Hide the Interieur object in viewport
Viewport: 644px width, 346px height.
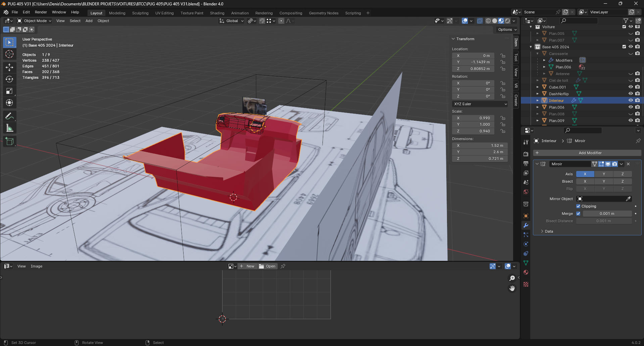[631, 100]
